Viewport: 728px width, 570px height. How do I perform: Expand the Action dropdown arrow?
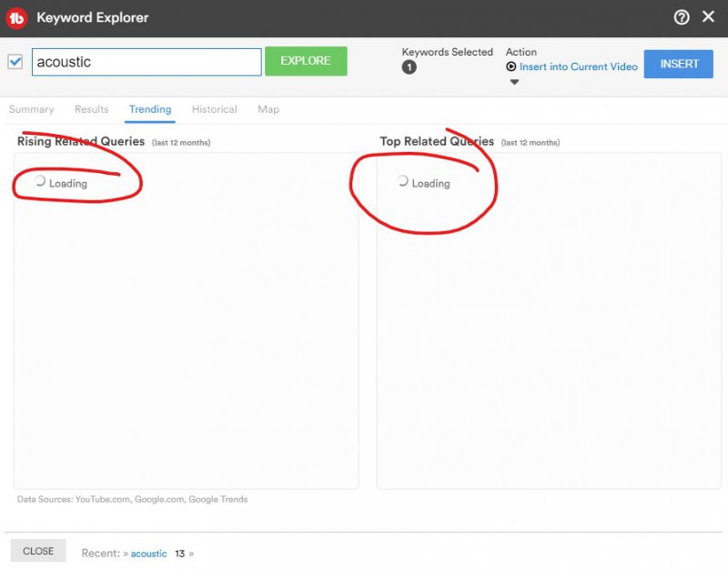pyautogui.click(x=514, y=82)
